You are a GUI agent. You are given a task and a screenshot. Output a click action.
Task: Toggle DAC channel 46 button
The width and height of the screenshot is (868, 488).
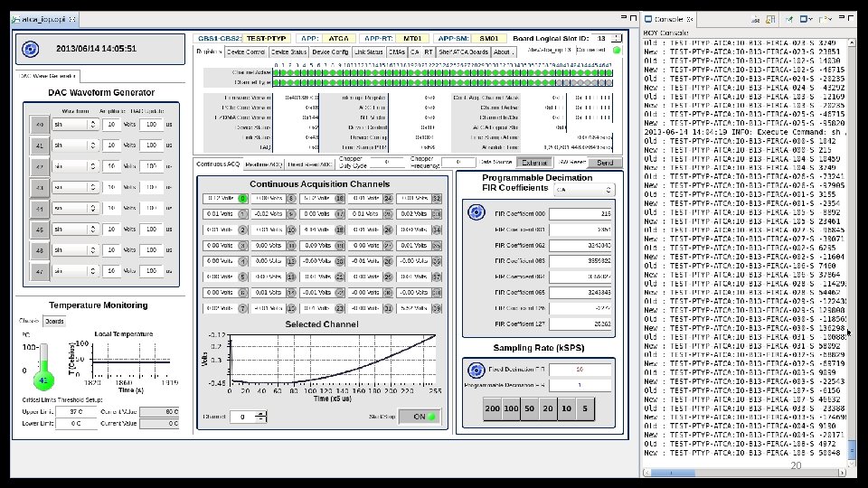(39, 250)
